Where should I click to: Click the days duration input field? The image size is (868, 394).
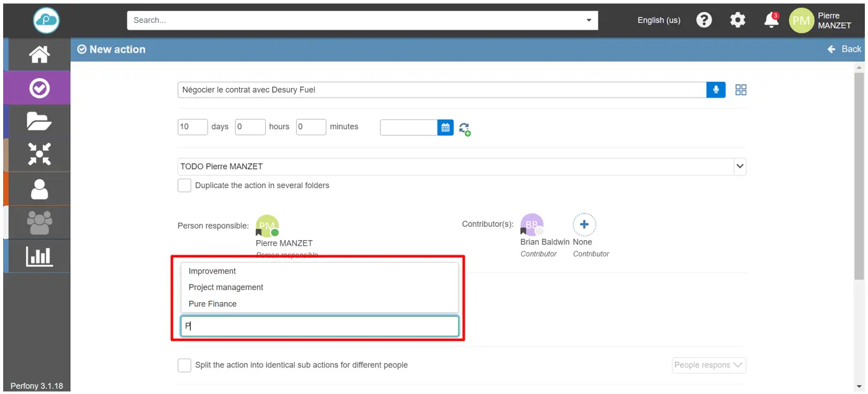(x=192, y=127)
